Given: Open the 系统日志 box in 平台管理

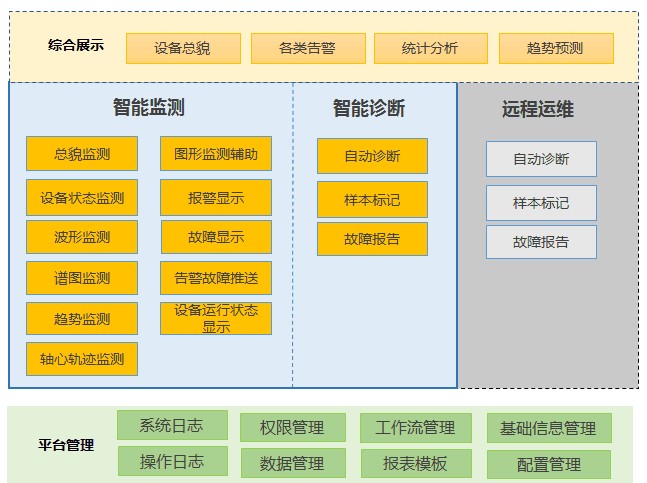Looking at the screenshot, I should coord(172,425).
